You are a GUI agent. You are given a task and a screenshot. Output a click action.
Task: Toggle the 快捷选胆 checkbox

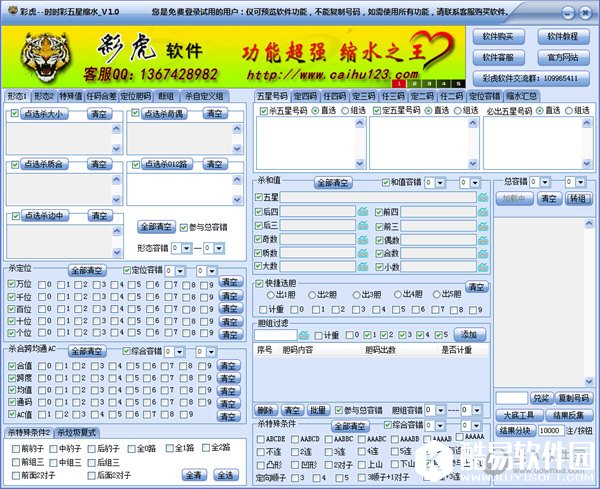pyautogui.click(x=259, y=284)
